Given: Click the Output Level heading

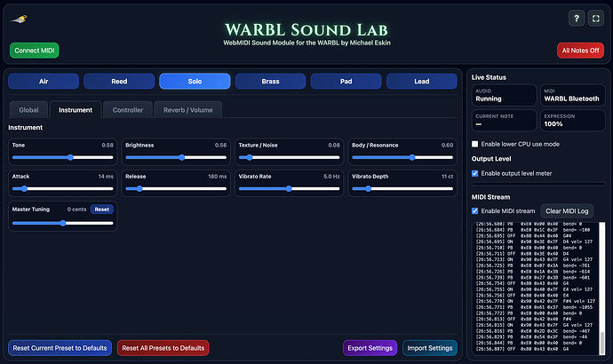Looking at the screenshot, I should 491,159.
